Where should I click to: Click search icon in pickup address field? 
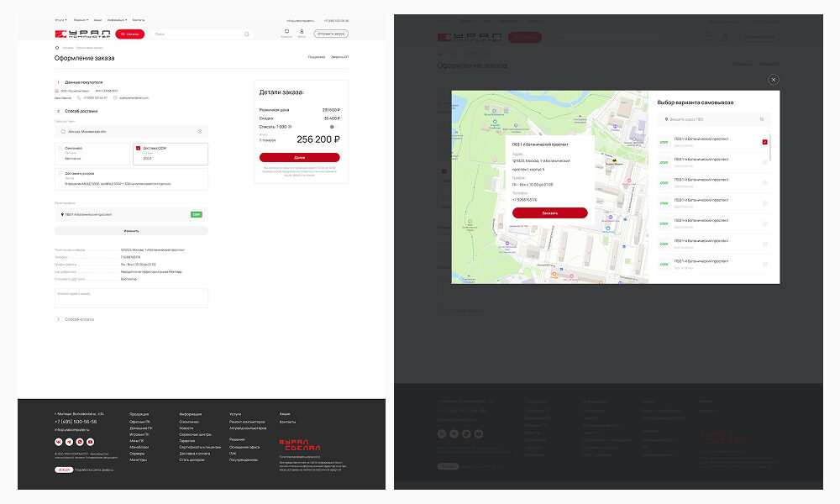click(762, 120)
